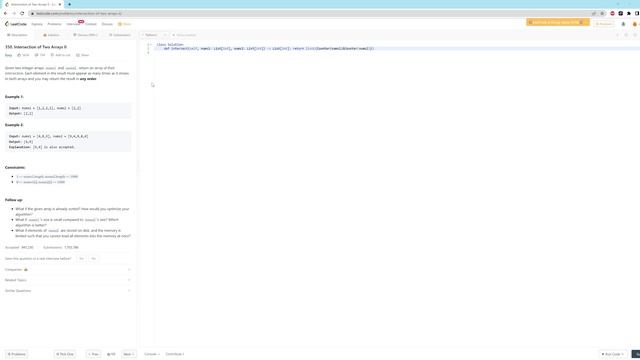Click the Premium button
The image size is (640, 360).
604,24
